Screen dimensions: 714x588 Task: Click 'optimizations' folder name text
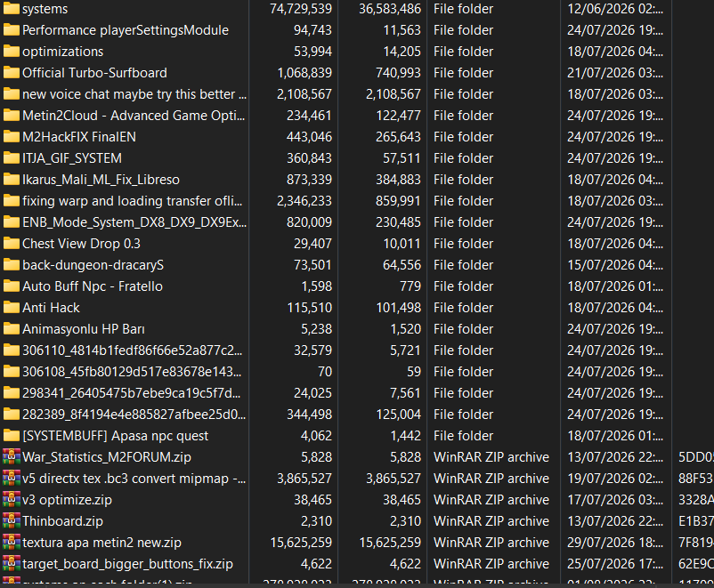point(63,52)
